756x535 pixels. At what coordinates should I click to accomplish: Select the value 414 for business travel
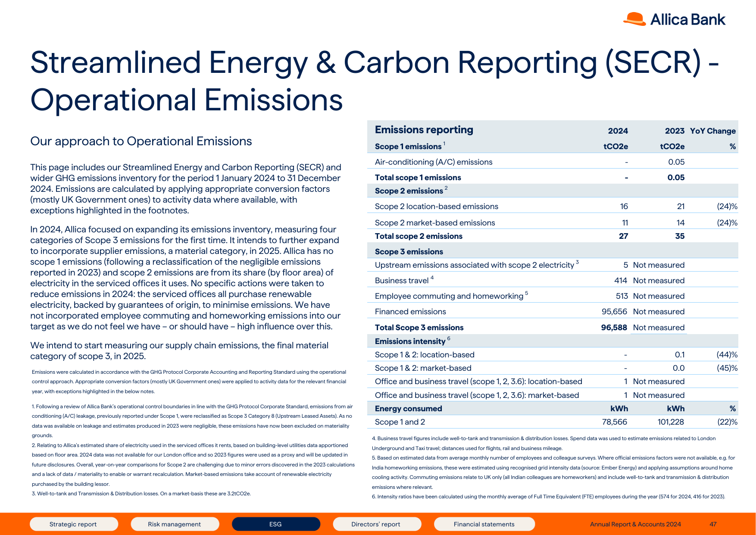[x=621, y=281]
